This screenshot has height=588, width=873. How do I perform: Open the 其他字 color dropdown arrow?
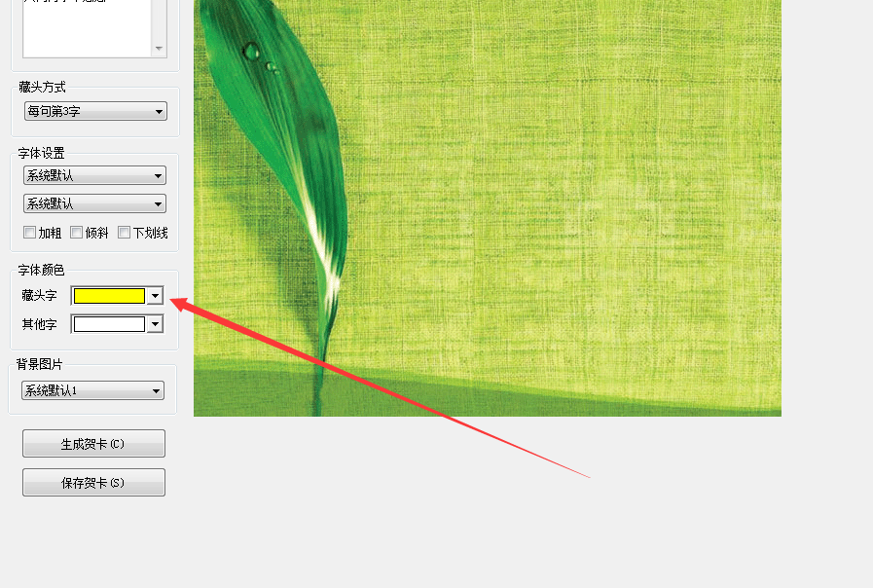pyautogui.click(x=156, y=324)
